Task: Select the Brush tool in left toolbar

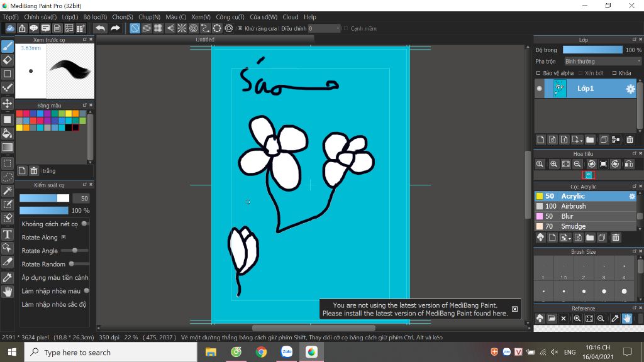Action: tap(8, 47)
